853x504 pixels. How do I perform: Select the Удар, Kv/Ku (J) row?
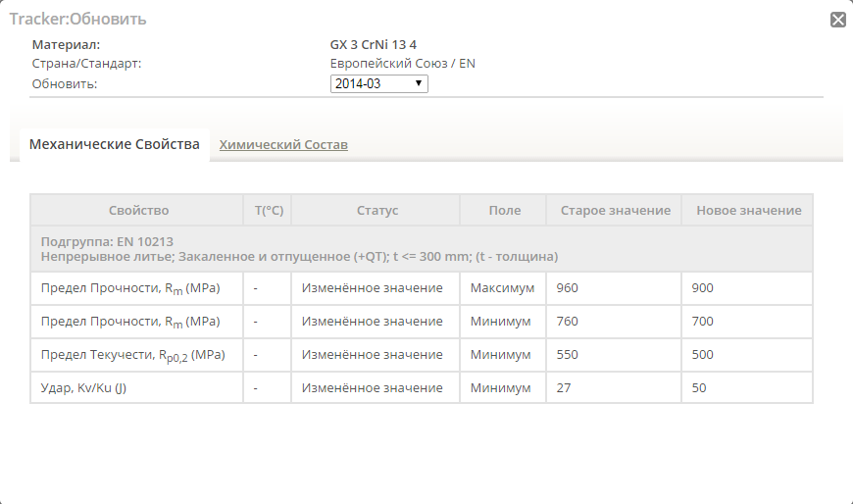[422, 388]
